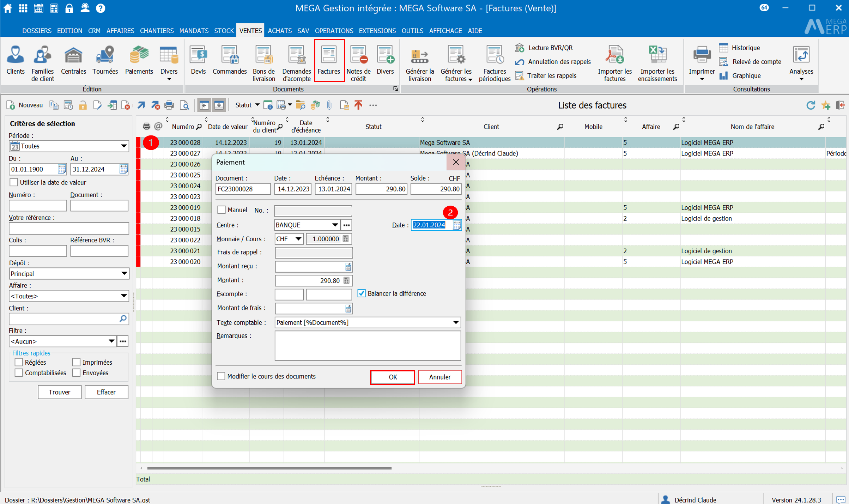Uncheck Balancer la différence

tap(361, 293)
